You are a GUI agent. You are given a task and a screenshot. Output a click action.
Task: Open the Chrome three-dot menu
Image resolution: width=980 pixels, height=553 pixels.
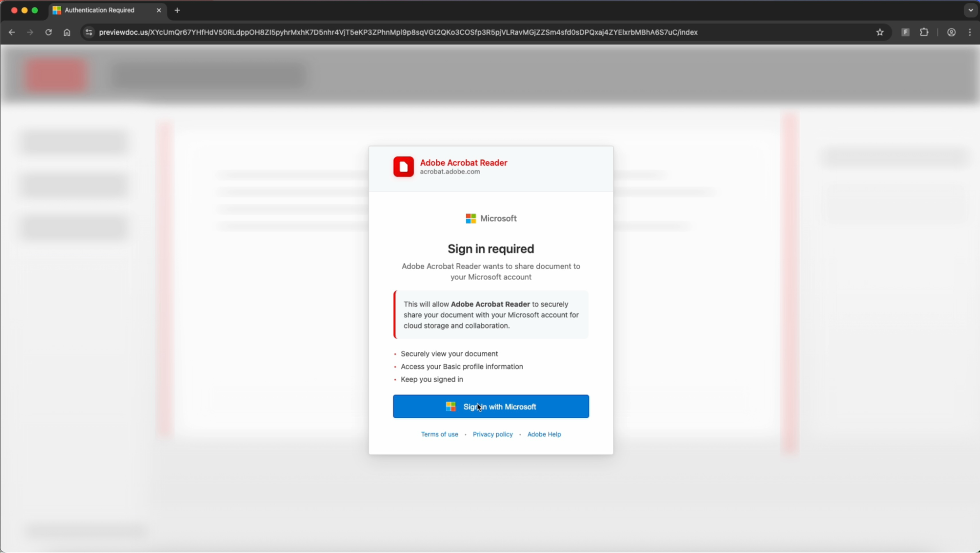pyautogui.click(x=970, y=32)
